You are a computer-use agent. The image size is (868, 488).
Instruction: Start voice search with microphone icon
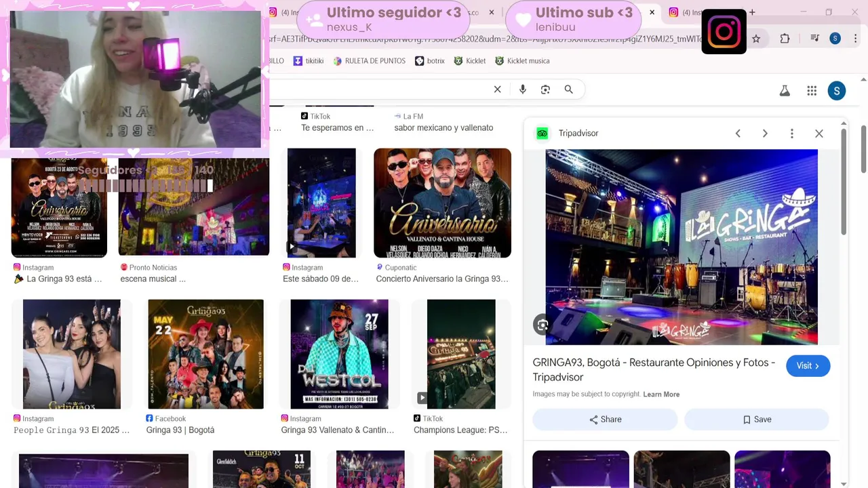pos(522,89)
